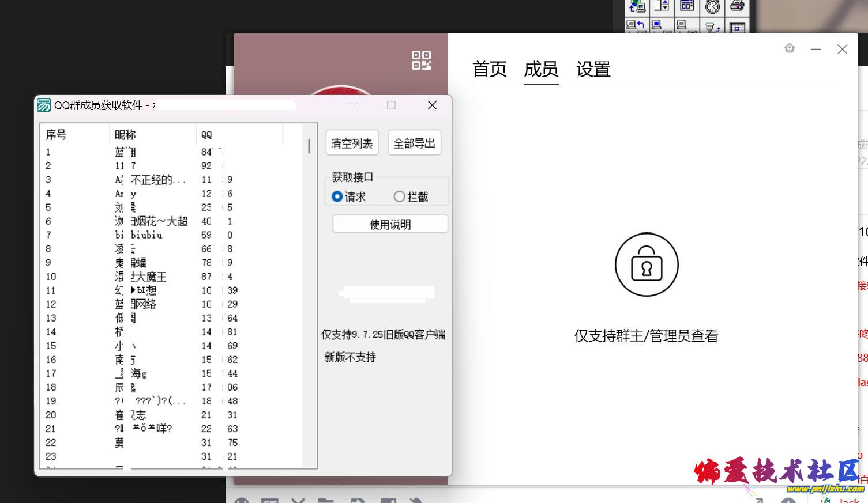868x503 pixels.
Task: Click the 全部导出 button
Action: tap(414, 143)
